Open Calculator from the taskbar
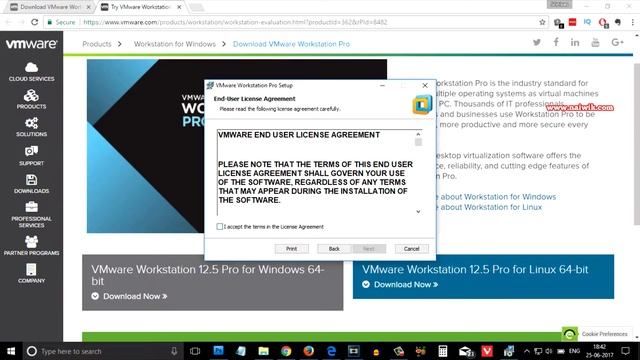Viewport: 640px width, 360px height. 442,351
